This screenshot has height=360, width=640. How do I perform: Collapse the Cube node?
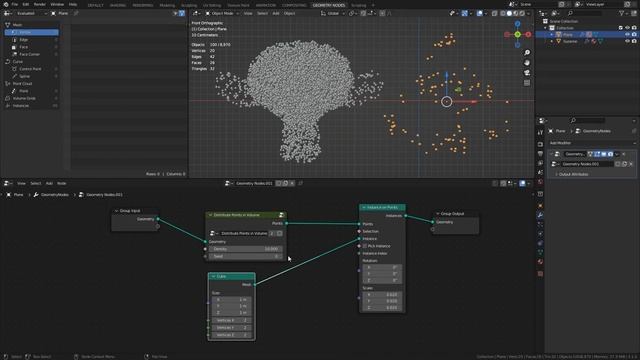pos(213,277)
